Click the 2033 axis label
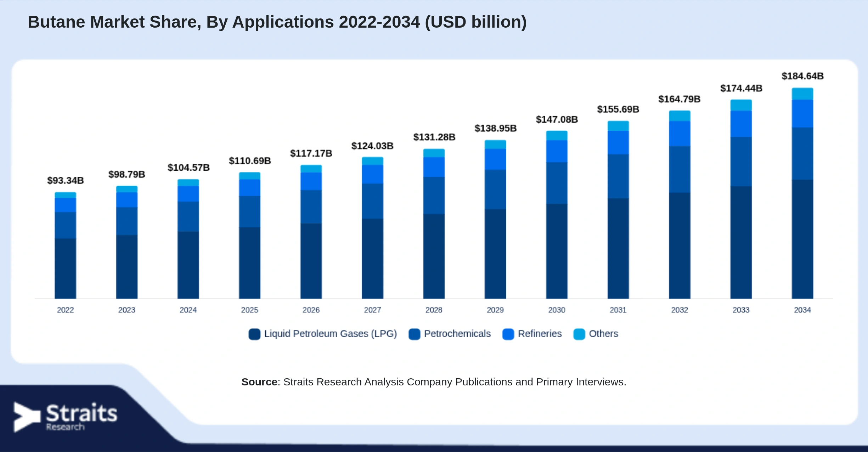 (741, 310)
